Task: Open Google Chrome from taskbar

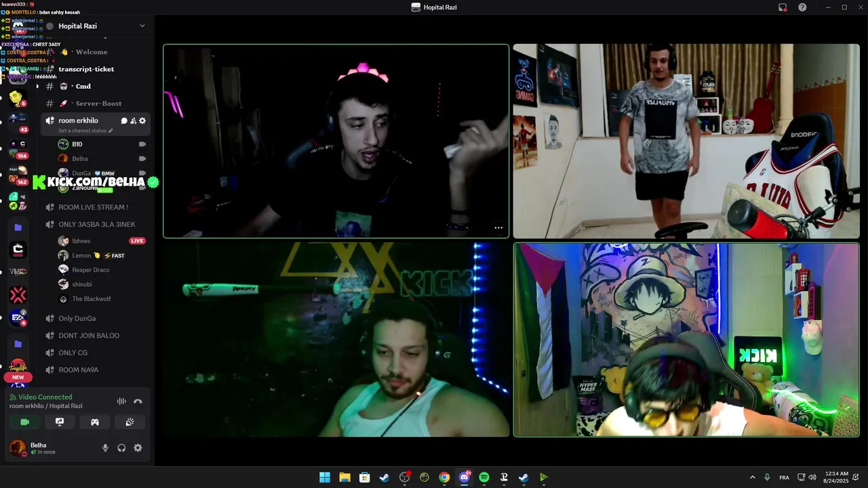Action: (x=444, y=477)
